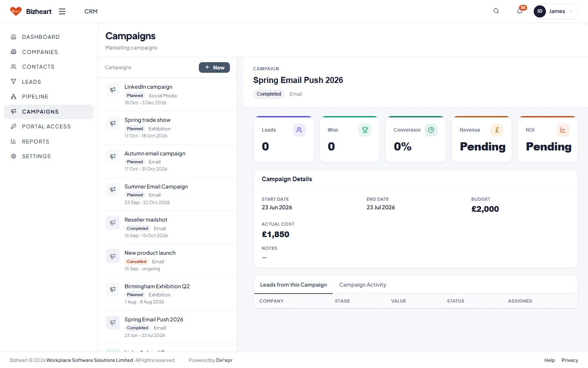This screenshot has width=588, height=368.
Task: Switch to Leads from this Campaign tab
Action: tap(294, 285)
